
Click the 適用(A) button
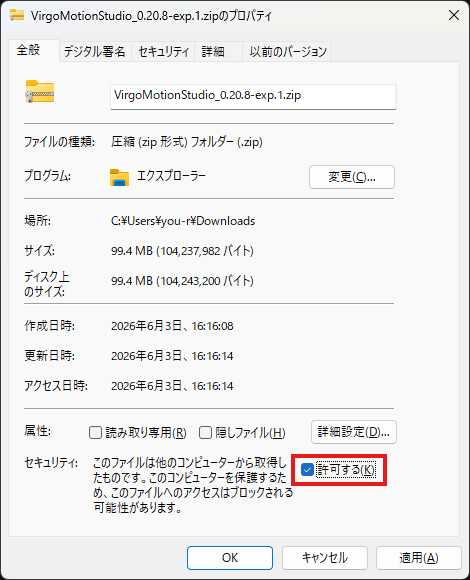pyautogui.click(x=419, y=558)
